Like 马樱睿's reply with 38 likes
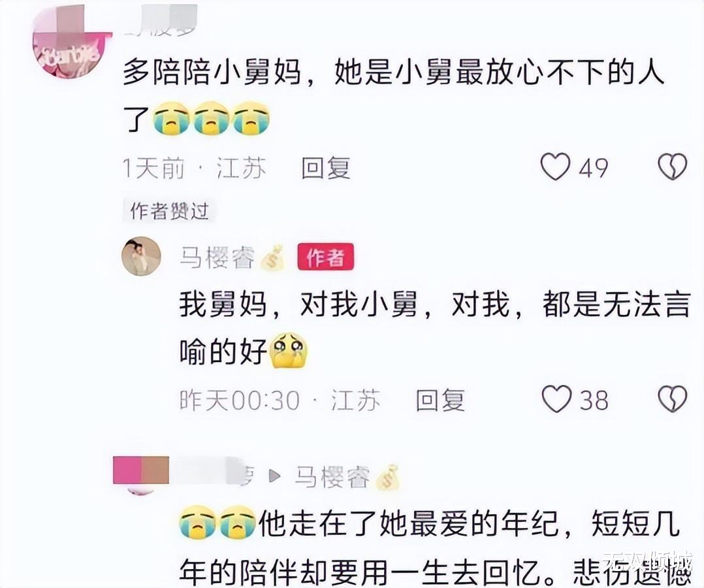 coord(556,399)
